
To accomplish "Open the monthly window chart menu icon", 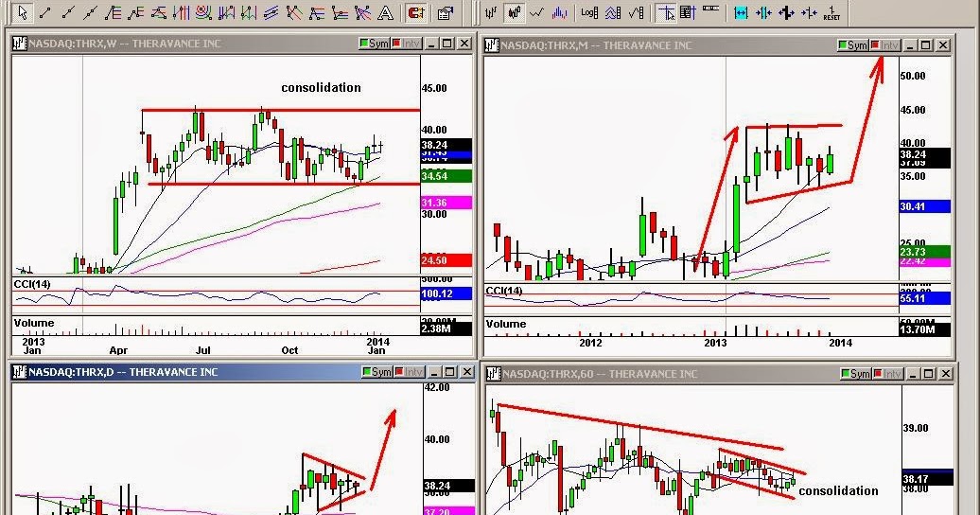I will tap(492, 45).
